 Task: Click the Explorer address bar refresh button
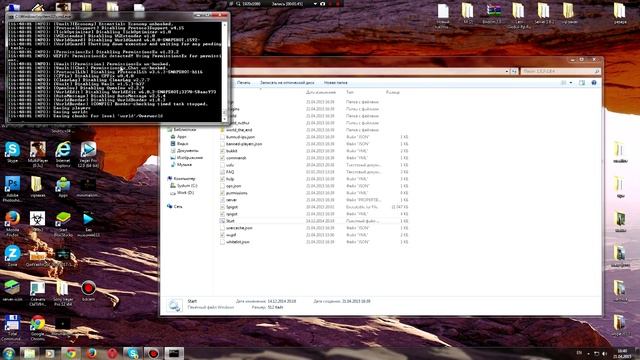(x=514, y=71)
